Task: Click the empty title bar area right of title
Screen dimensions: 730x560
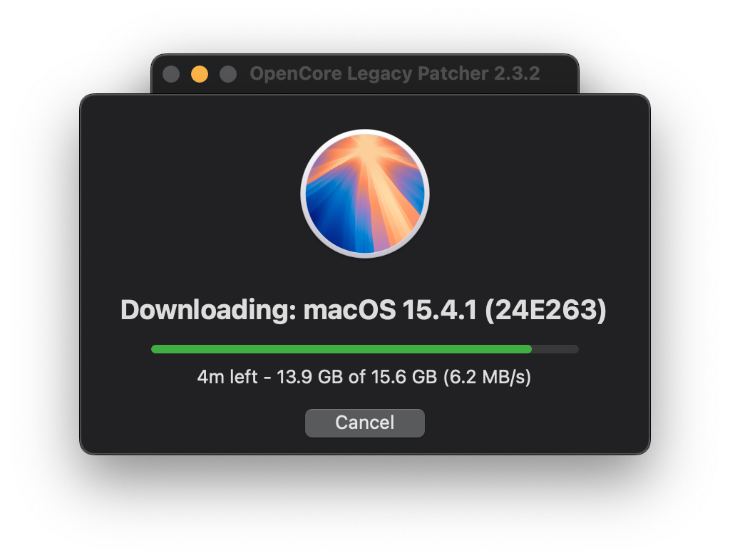Action: click(x=559, y=73)
